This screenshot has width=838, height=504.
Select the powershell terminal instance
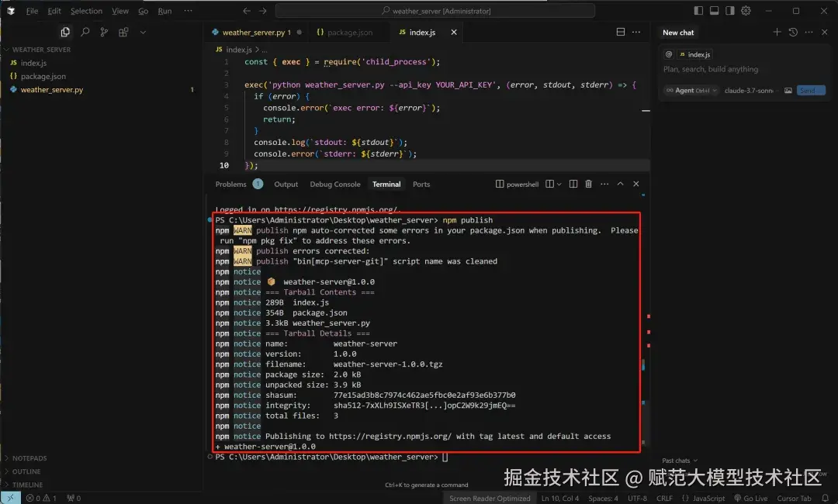517,185
